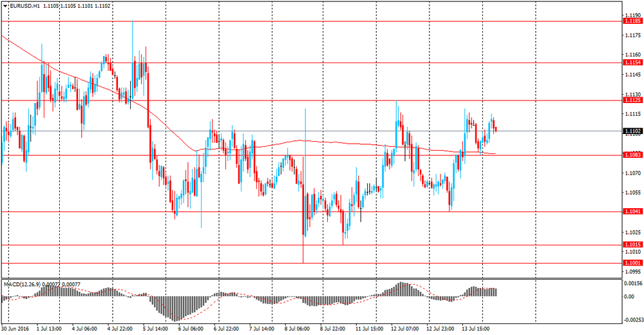
Task: Click the 5 Jul 14:00 time label
Action: point(155,329)
